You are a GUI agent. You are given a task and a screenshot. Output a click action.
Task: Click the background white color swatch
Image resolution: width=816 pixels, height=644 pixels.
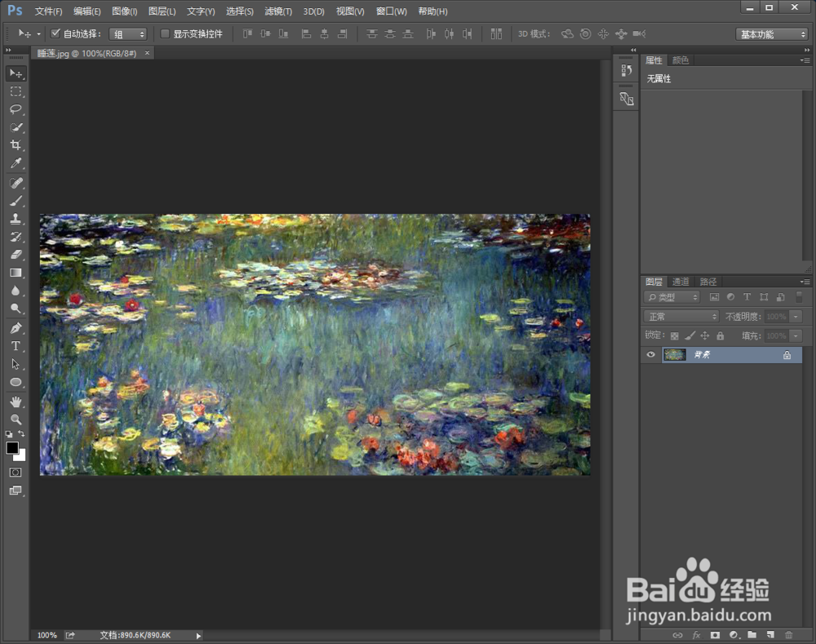pyautogui.click(x=21, y=456)
